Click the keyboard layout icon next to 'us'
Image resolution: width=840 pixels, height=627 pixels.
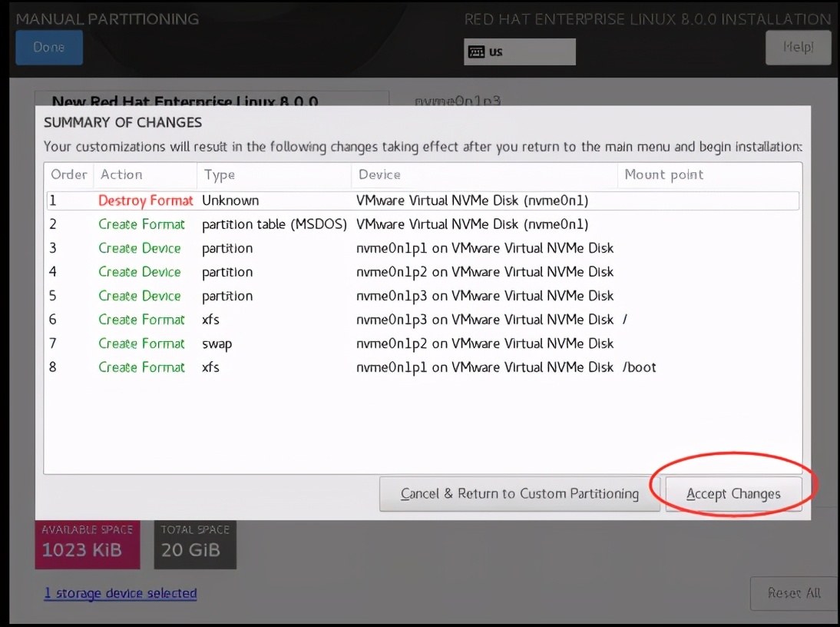(x=476, y=52)
